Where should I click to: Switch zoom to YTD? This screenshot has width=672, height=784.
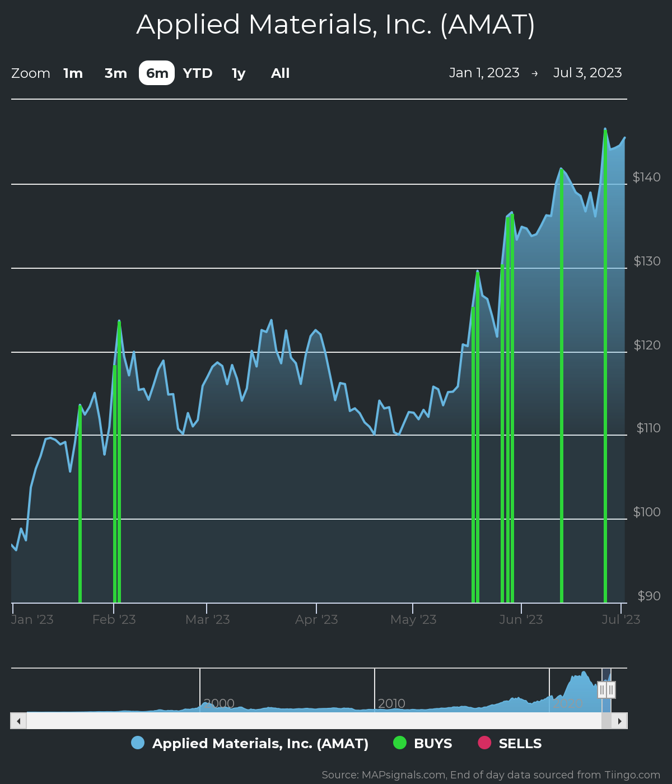point(198,73)
